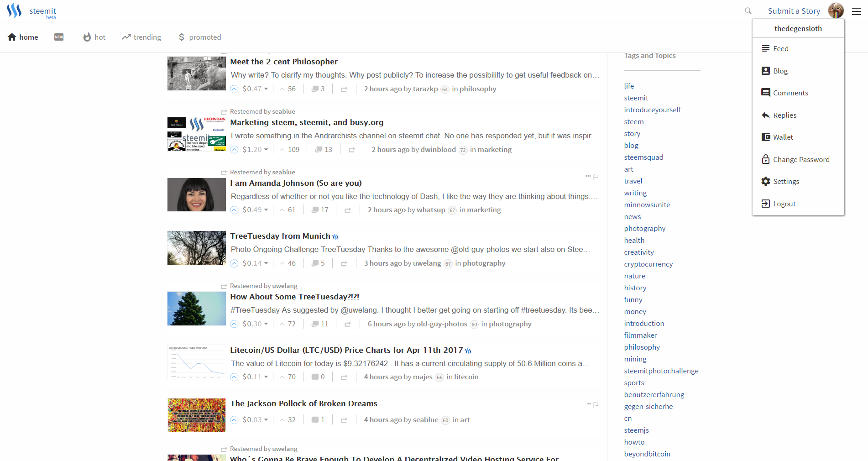Open the Amanda Johnson portrait thumbnail
Viewport: 868px width, 461px height.
197,194
